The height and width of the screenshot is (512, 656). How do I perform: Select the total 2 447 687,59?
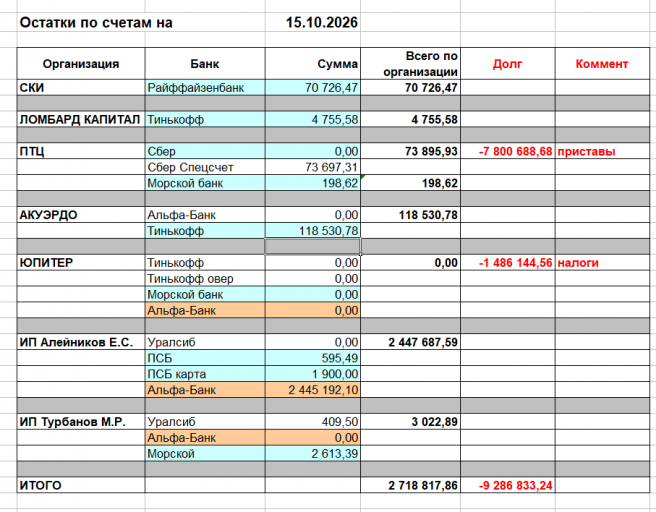click(x=410, y=342)
